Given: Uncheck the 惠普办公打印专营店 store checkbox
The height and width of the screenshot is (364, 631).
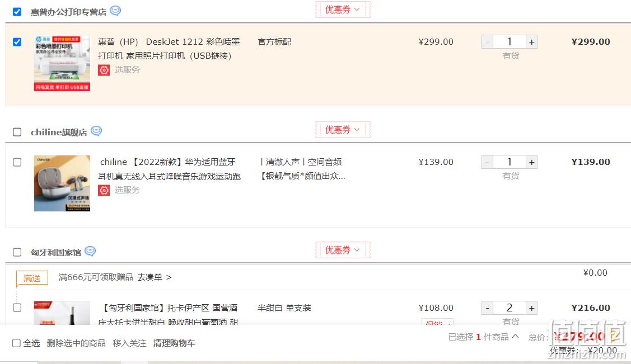Looking at the screenshot, I should pos(17,12).
